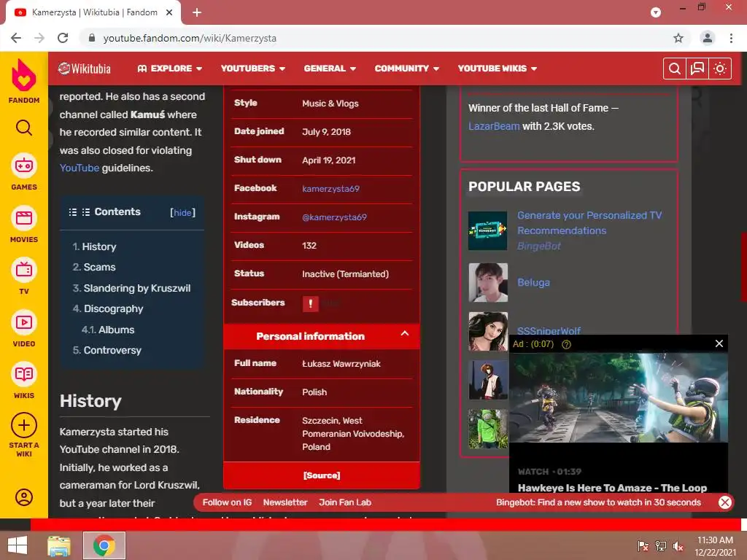Image resolution: width=747 pixels, height=560 pixels.
Task: Bookmark this page with the star icon
Action: pyautogui.click(x=678, y=38)
